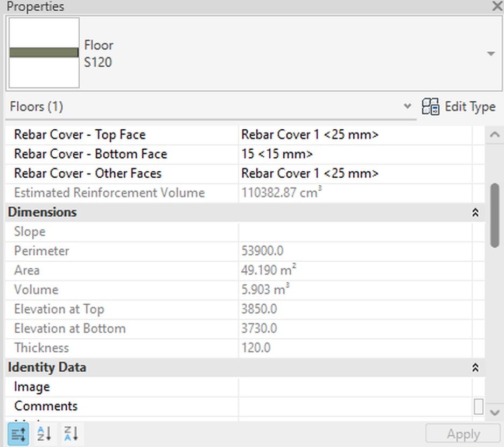Edit the Rebar Cover - Bottom Face value
Viewport: 504px width, 447px height.
(x=355, y=154)
